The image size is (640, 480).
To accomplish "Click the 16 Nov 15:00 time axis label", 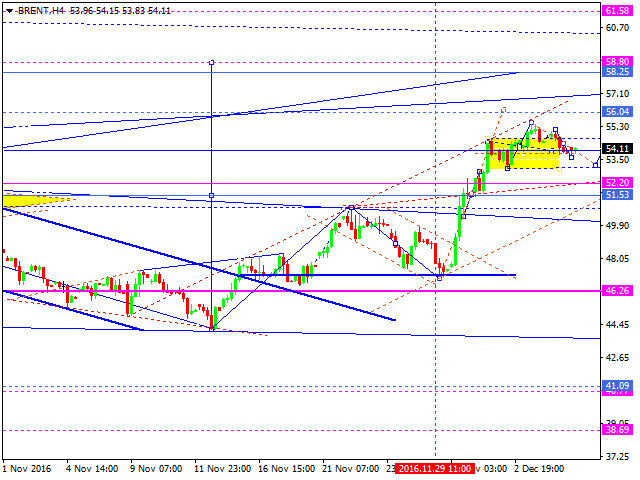I will click(287, 469).
